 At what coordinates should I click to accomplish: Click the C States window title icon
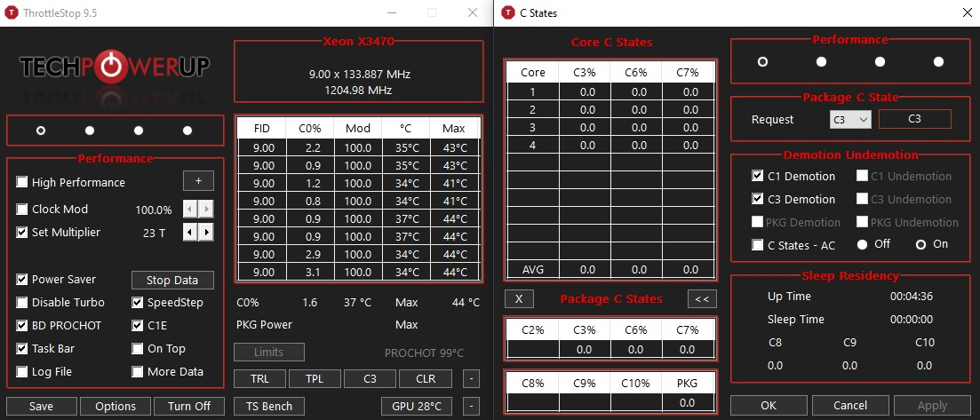tap(506, 12)
